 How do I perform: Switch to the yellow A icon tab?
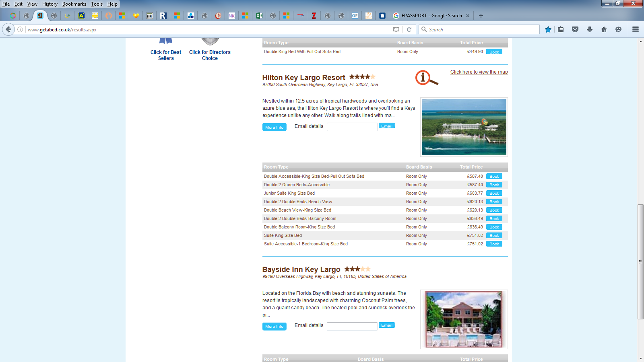point(81,16)
